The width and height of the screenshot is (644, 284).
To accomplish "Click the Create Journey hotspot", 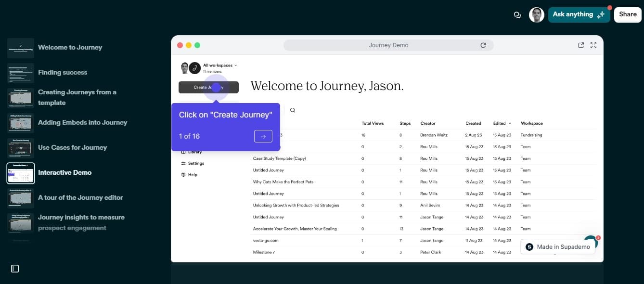I will coord(216,88).
